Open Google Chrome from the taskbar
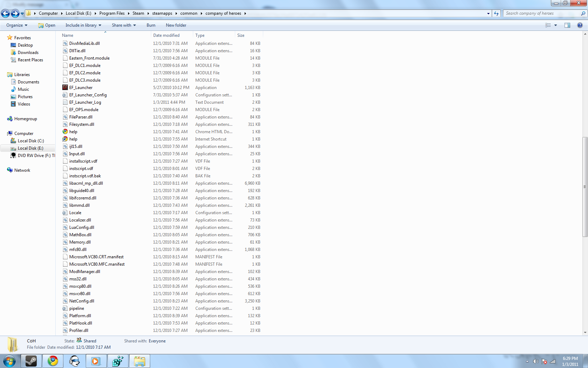The image size is (588, 368). [x=53, y=361]
